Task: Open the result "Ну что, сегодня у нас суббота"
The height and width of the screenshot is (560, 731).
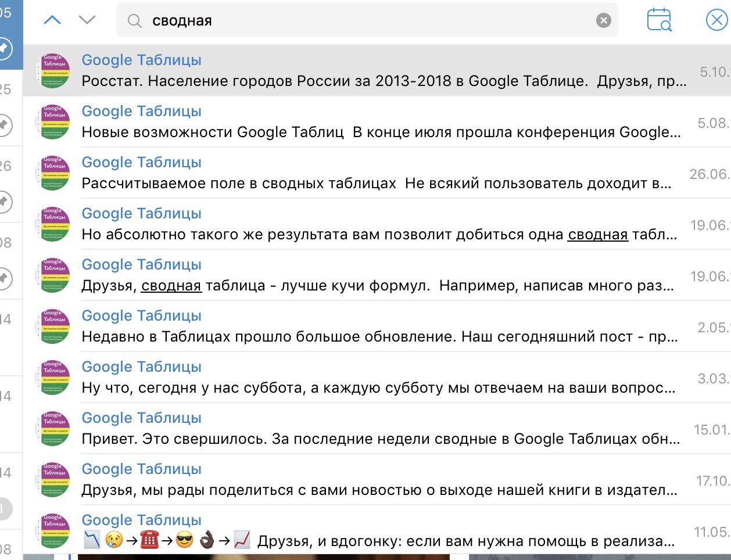Action: pos(377,378)
